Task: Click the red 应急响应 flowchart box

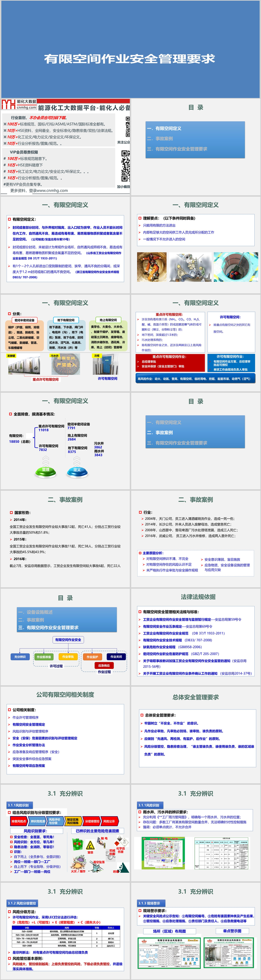Action: click(104, 666)
